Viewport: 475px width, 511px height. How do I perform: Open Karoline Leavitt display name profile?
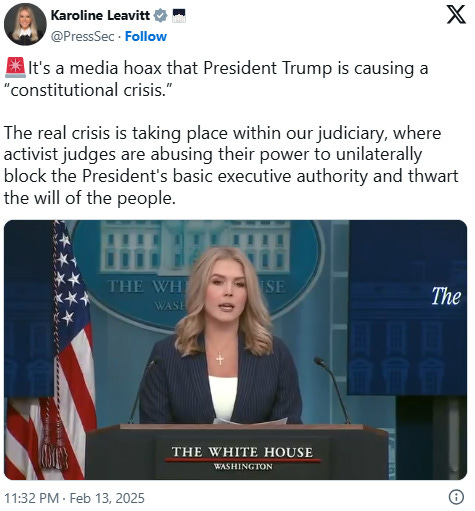(100, 15)
